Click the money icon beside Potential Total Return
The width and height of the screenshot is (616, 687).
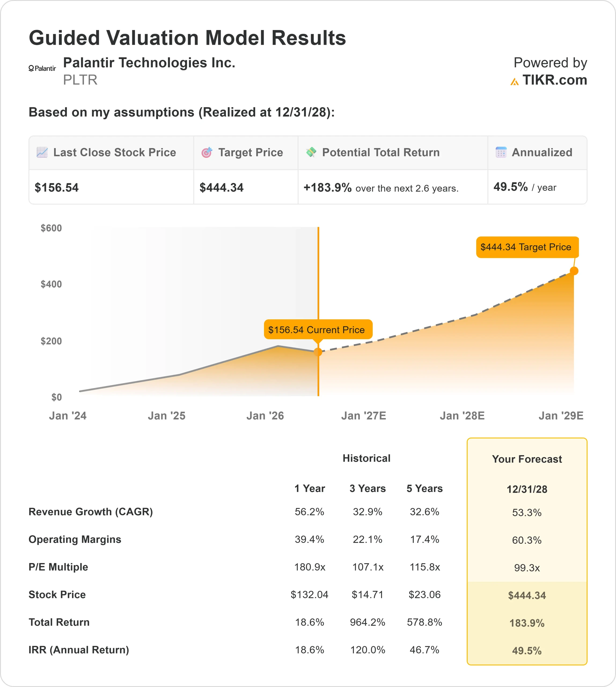pos(311,152)
